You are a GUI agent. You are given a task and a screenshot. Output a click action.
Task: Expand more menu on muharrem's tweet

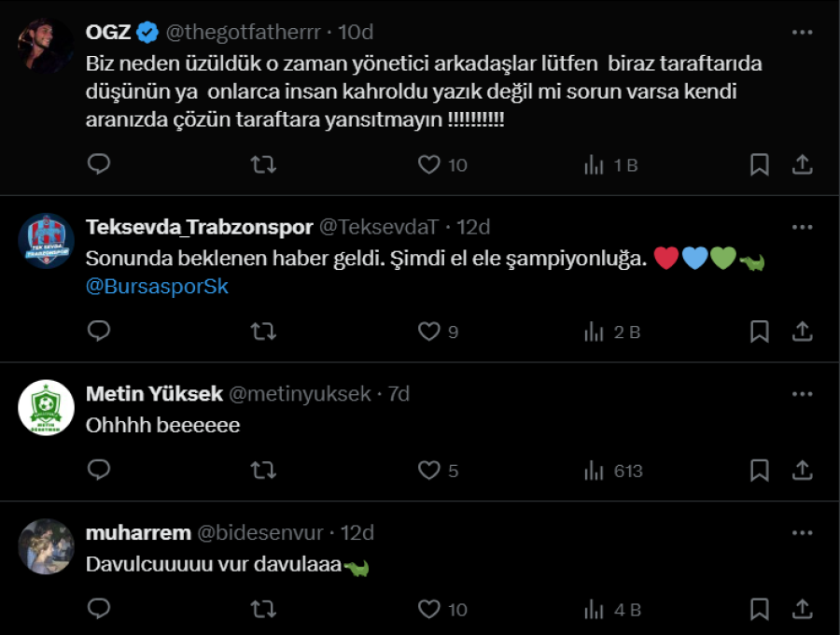coord(802,533)
